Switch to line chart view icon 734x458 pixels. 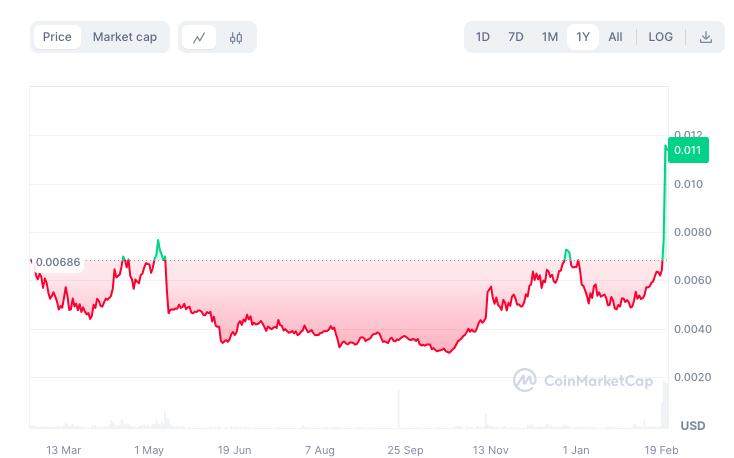pos(199,37)
